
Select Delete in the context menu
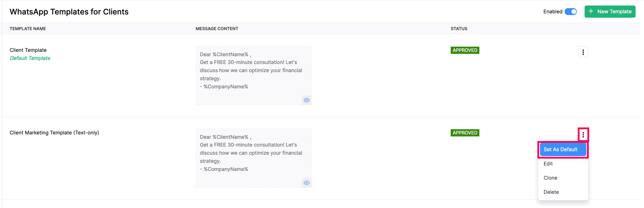pos(551,192)
